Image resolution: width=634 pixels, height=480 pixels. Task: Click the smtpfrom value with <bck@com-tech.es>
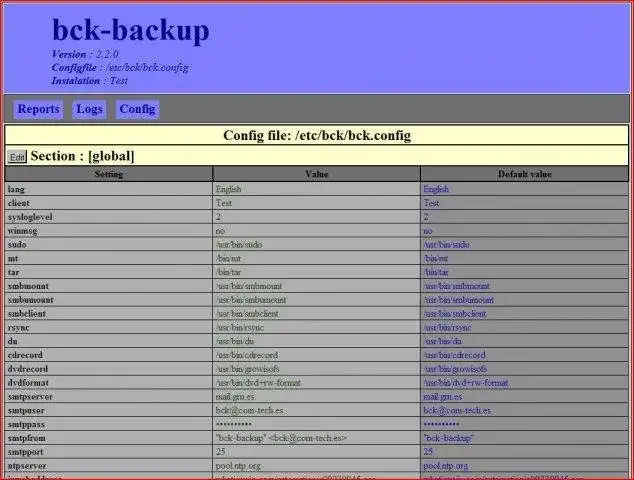pyautogui.click(x=281, y=438)
